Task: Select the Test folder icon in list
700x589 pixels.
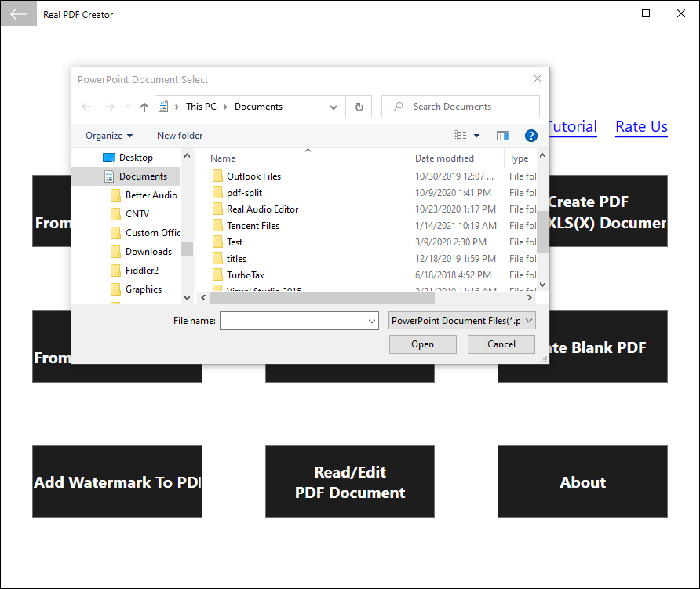Action: [x=217, y=242]
